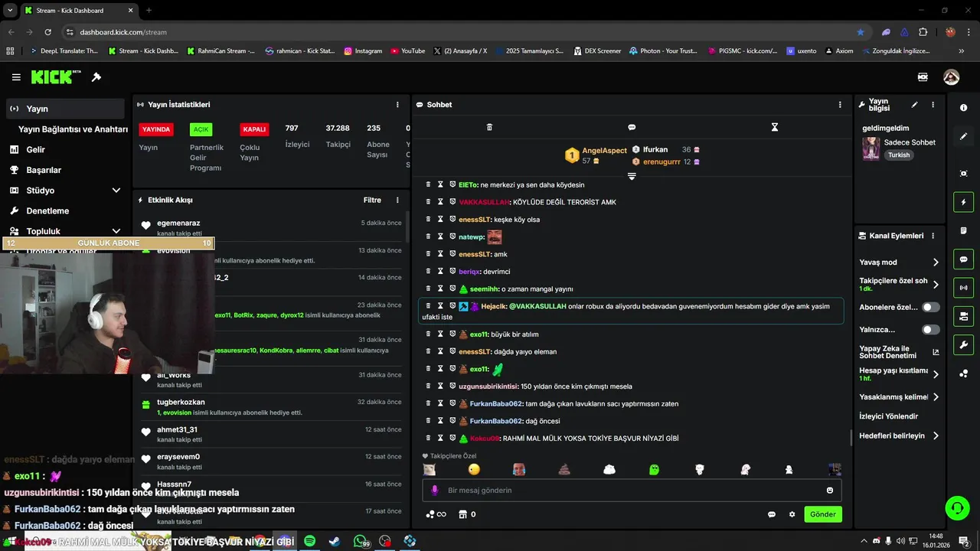Click the moderation hammer icon beside Kick logo
This screenshot has height=551, width=980.
(x=96, y=77)
